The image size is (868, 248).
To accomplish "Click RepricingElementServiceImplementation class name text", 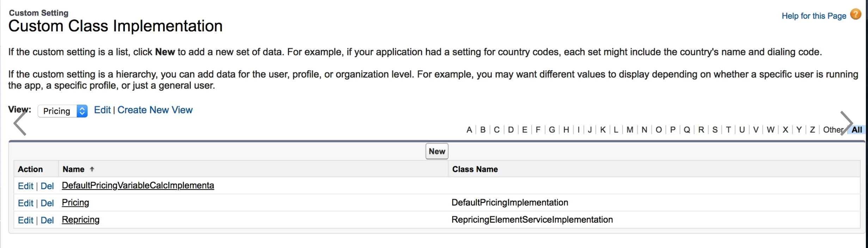I will 532,220.
